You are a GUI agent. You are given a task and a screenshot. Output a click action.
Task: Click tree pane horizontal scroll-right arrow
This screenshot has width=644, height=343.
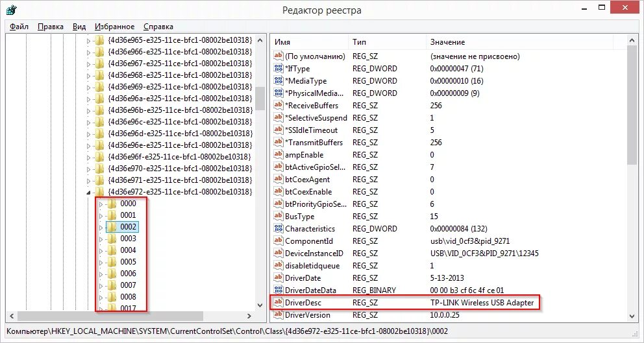click(x=249, y=316)
